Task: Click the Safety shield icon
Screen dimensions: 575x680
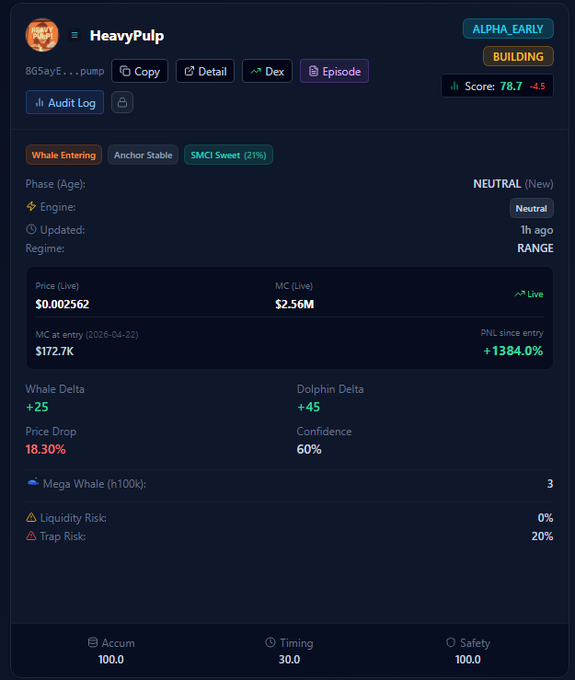Action: [x=451, y=642]
